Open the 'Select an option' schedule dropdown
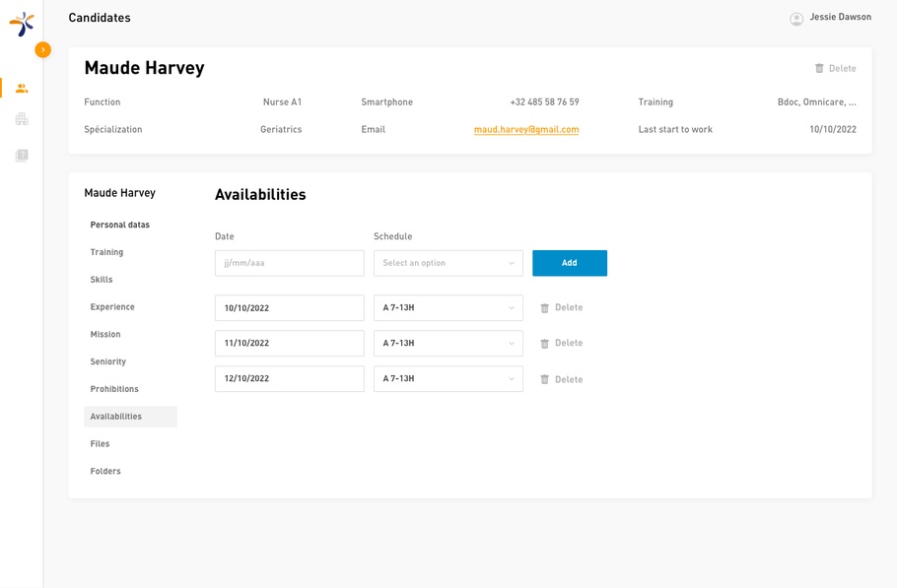This screenshot has width=897, height=588. 448,263
